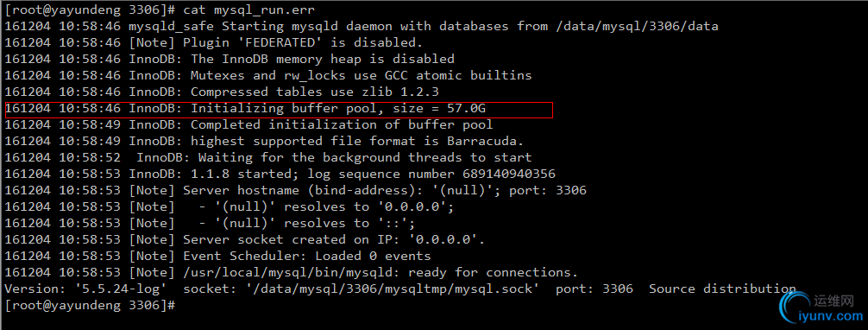Viewport: 868px width, 330px height.
Task: Click the 'InnoDB memory heap is disabled' line
Action: coord(230,59)
